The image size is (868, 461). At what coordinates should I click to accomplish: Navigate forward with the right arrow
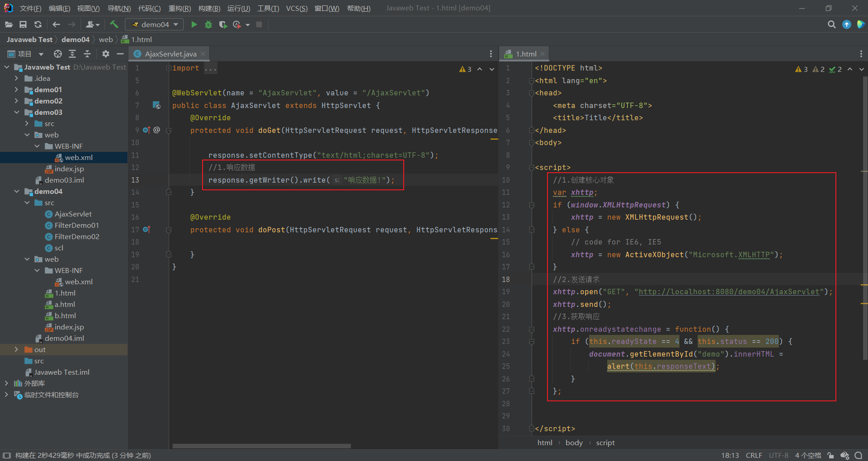click(x=71, y=24)
